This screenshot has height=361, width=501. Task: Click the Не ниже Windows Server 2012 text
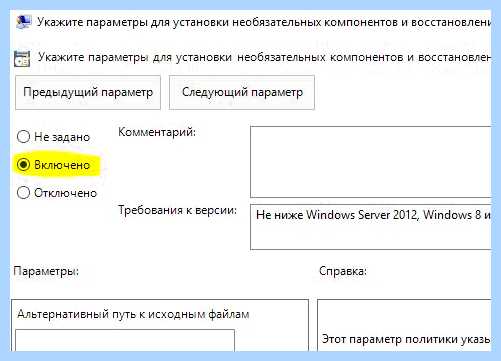tap(373, 215)
